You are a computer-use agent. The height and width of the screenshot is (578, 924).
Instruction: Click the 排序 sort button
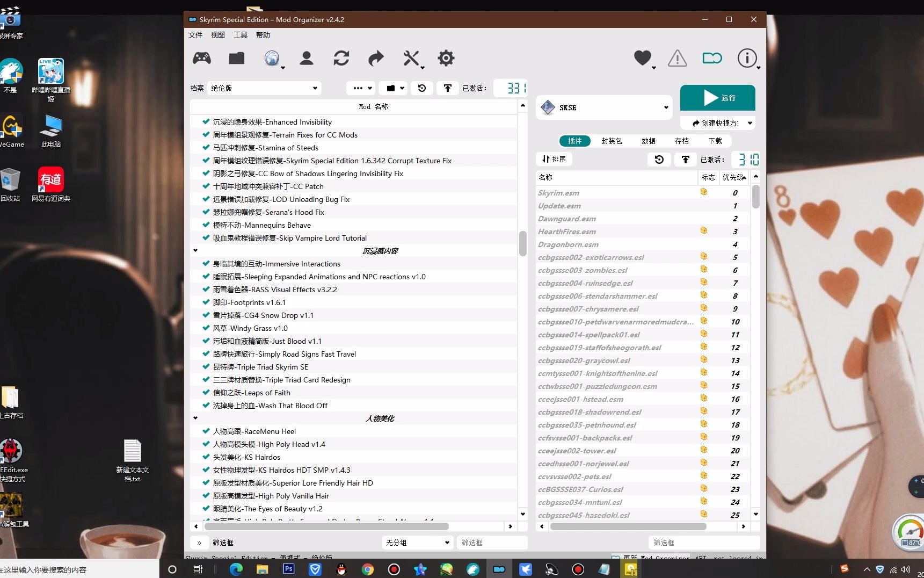tap(554, 159)
